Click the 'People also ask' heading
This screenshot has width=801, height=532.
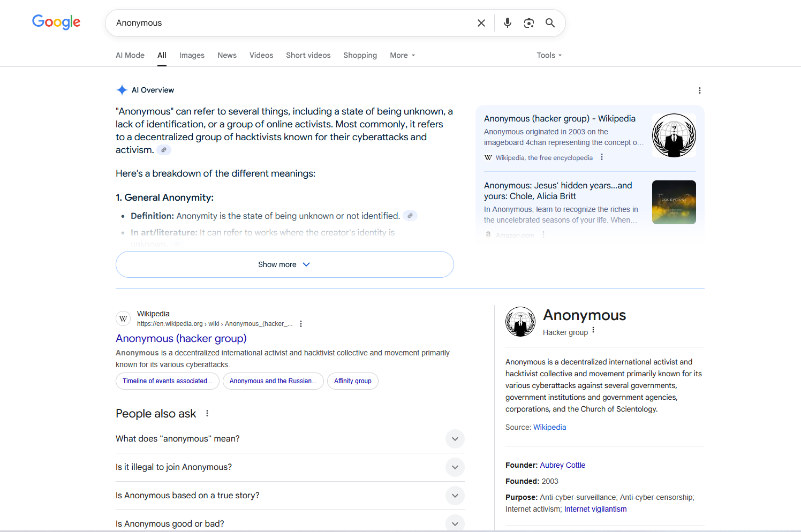click(156, 414)
